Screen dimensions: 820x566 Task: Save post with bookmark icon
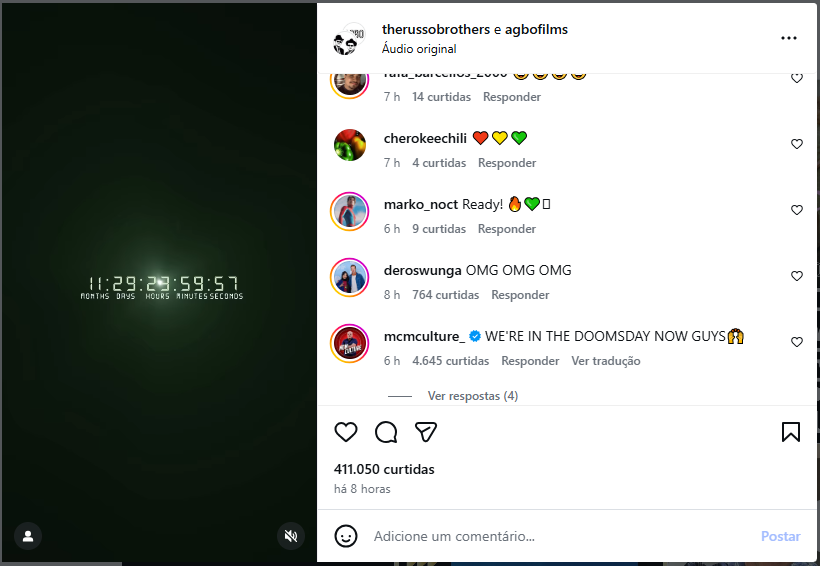(790, 432)
